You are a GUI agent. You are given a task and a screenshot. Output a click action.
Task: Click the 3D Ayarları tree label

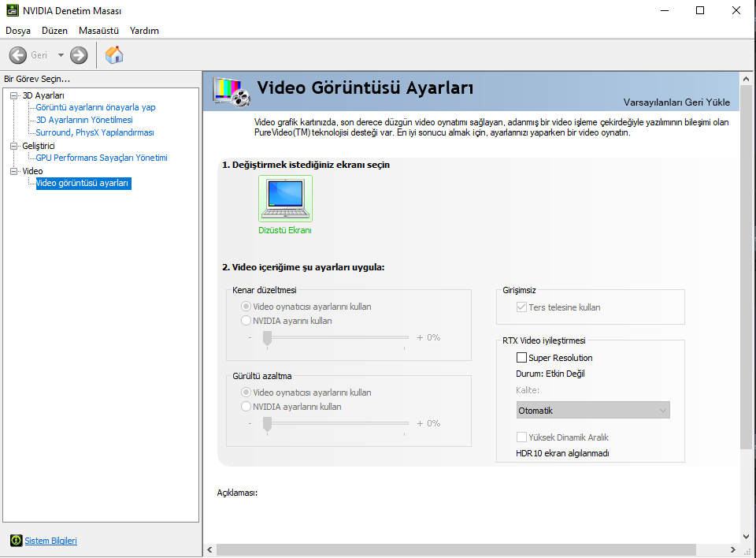pos(43,95)
